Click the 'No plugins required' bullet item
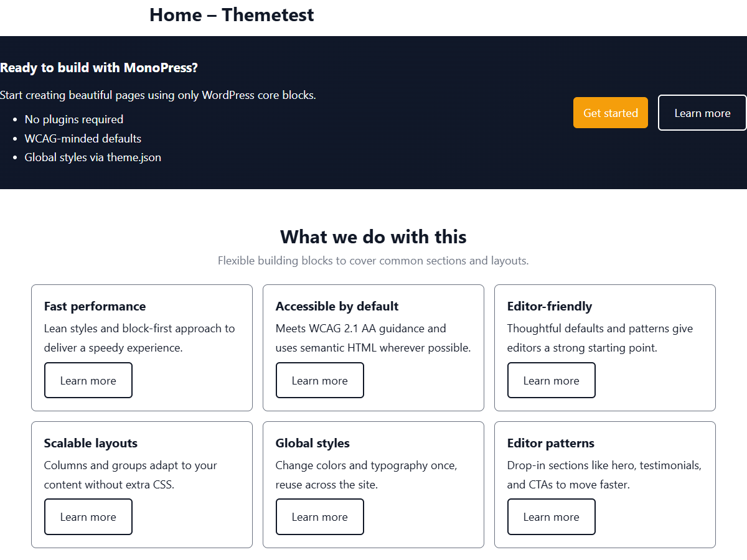The height and width of the screenshot is (560, 747). 73,119
